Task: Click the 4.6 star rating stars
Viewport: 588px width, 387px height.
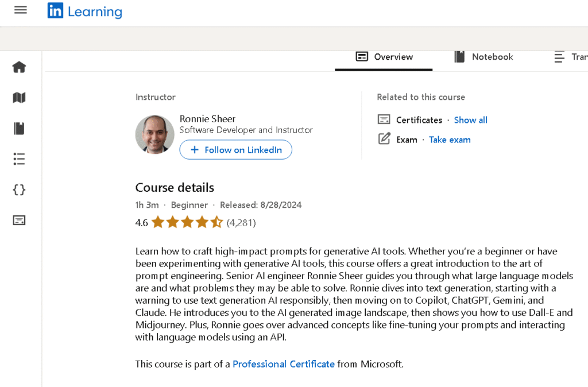Action: pyautogui.click(x=187, y=222)
